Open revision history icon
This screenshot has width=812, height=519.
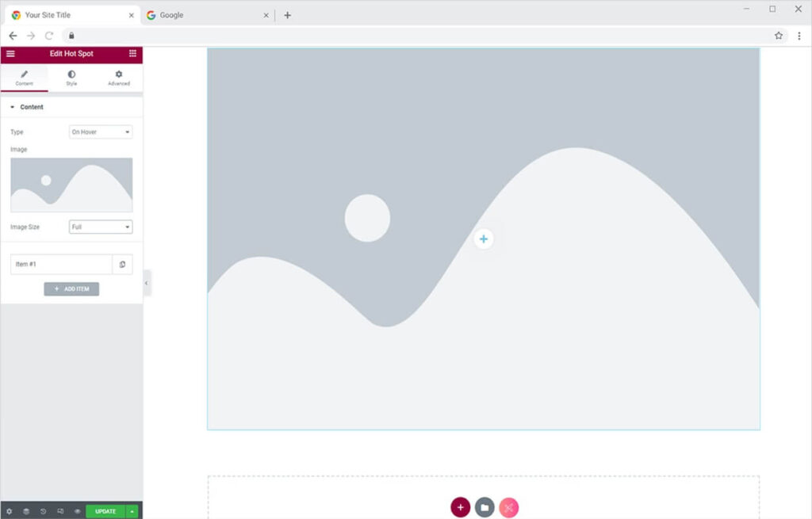[x=44, y=511]
